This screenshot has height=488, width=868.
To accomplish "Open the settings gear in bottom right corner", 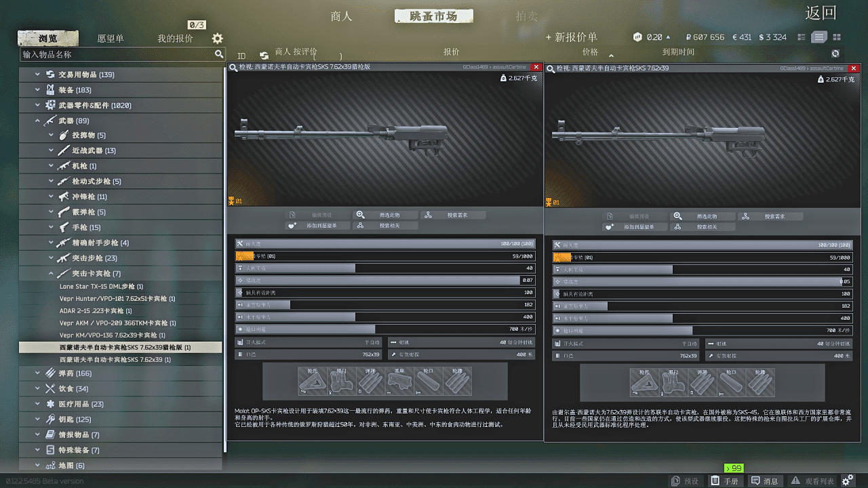I will [x=848, y=480].
